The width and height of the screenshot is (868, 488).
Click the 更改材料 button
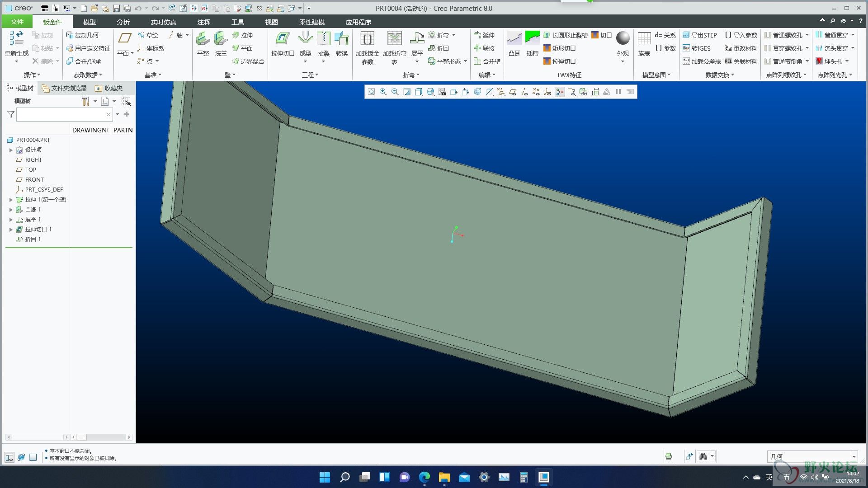pos(741,48)
